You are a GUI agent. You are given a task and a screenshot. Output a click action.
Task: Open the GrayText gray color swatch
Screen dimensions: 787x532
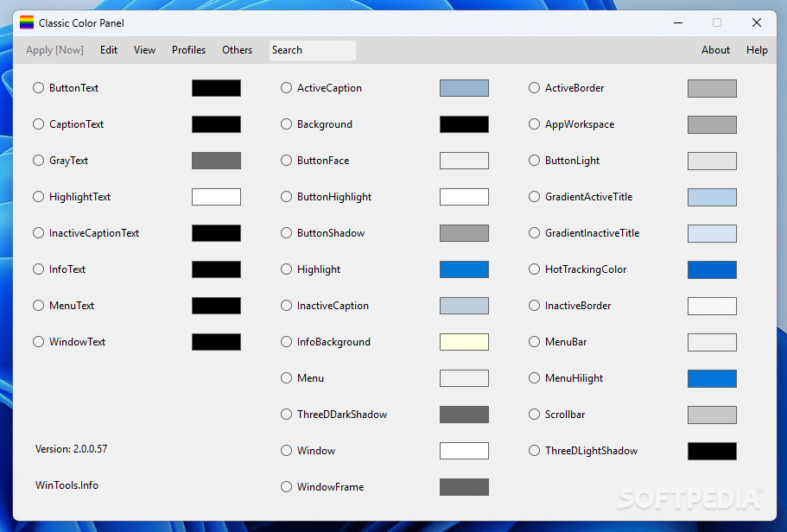click(x=216, y=161)
